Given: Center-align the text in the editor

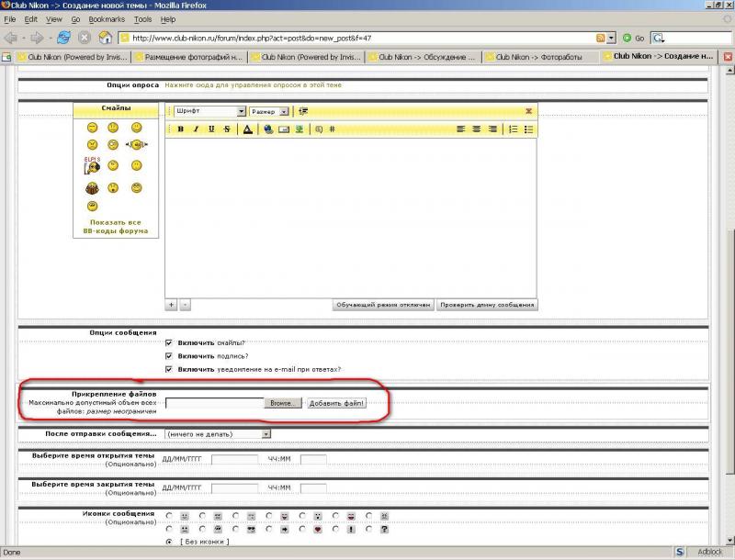Looking at the screenshot, I should point(477,129).
